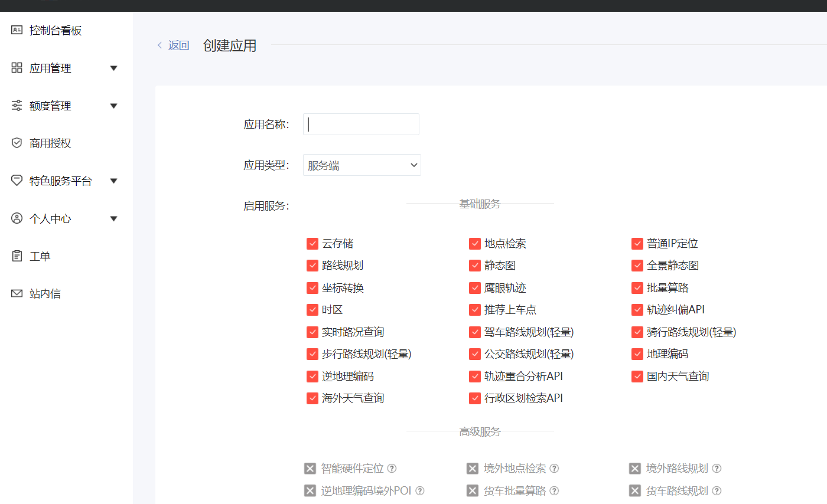
Task: Click help icon next to 逆地理编码境外POI
Action: [420, 490]
